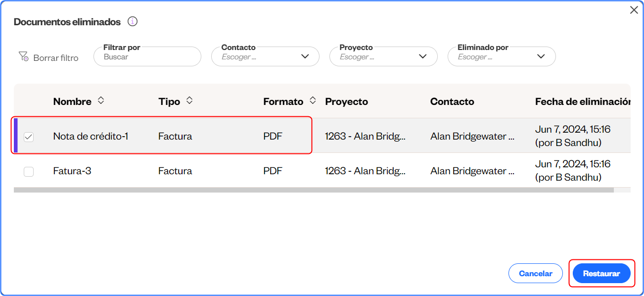The height and width of the screenshot is (296, 644).
Task: Sort documents using the Tipo sort icon
Action: [189, 100]
